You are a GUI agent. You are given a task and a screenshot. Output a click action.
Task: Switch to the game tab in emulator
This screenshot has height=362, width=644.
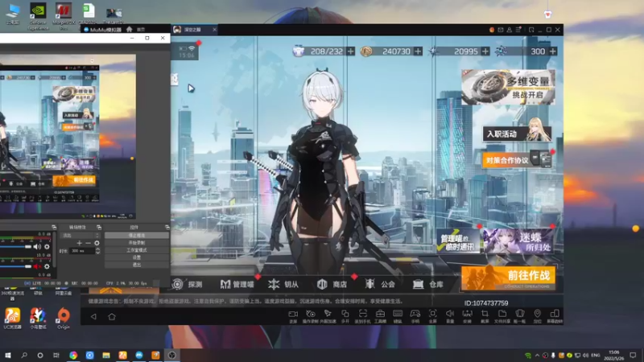pos(194,30)
